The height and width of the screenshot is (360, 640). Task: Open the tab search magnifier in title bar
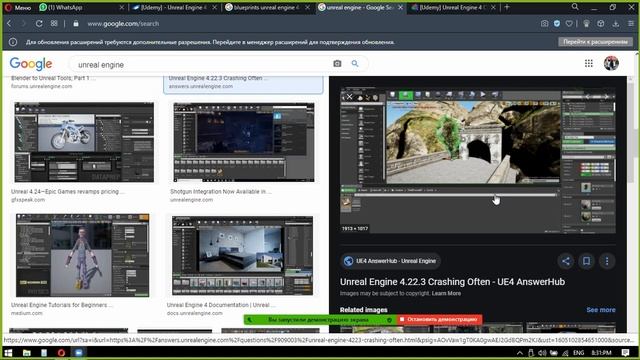(x=575, y=7)
